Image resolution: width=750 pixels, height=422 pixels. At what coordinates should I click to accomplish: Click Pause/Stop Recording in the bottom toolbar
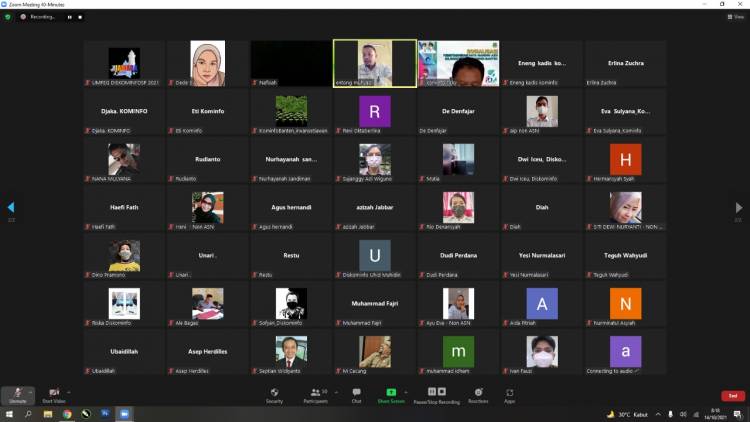point(437,394)
